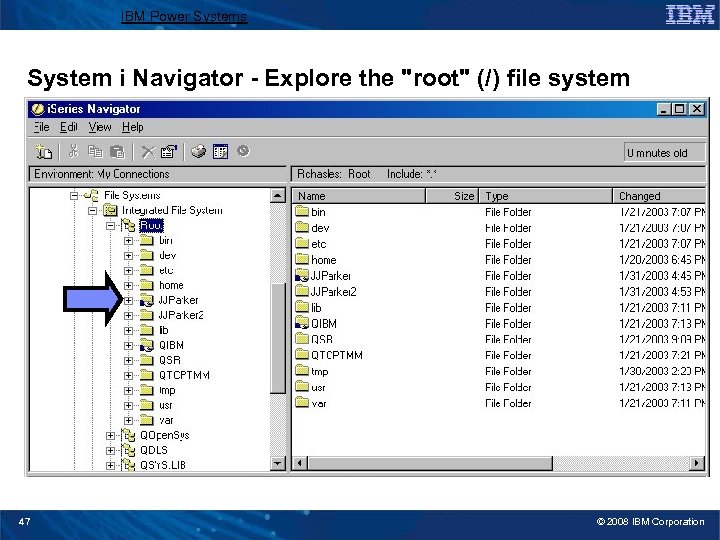Select JJParker2 in the tree
This screenshot has width=720, height=540.
[181, 315]
